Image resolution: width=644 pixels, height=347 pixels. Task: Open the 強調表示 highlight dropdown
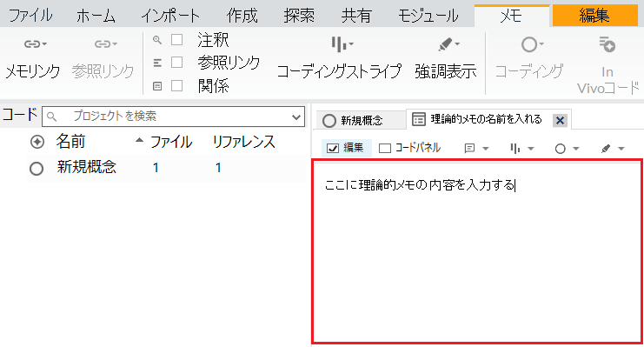click(x=446, y=57)
